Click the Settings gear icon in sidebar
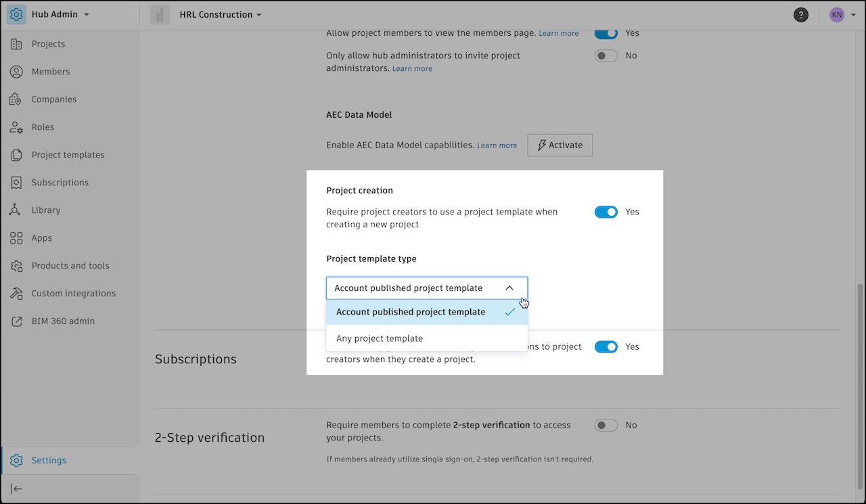 (x=16, y=461)
